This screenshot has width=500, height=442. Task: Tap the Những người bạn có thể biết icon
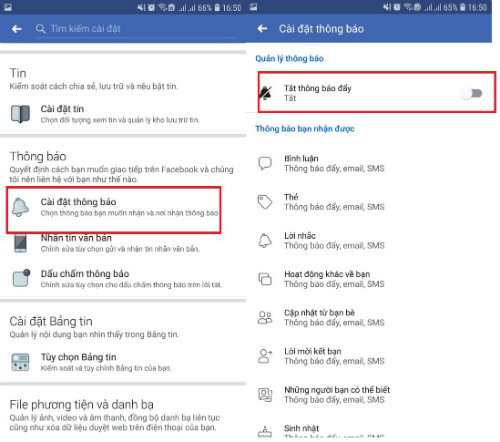pyautogui.click(x=265, y=394)
